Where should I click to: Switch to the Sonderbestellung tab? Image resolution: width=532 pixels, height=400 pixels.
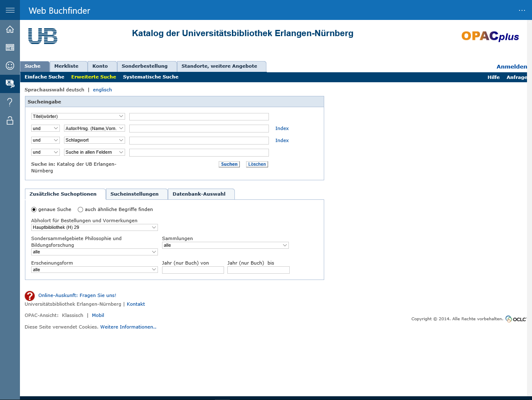click(x=147, y=66)
